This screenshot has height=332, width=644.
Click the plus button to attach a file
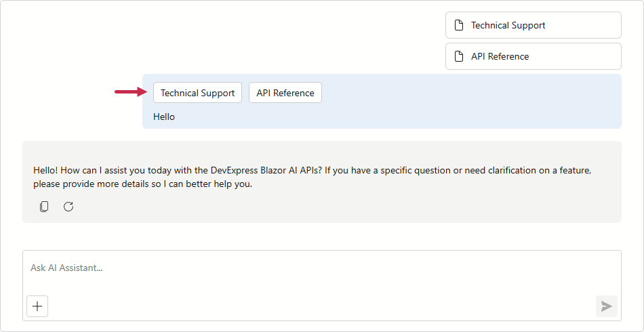coord(37,306)
